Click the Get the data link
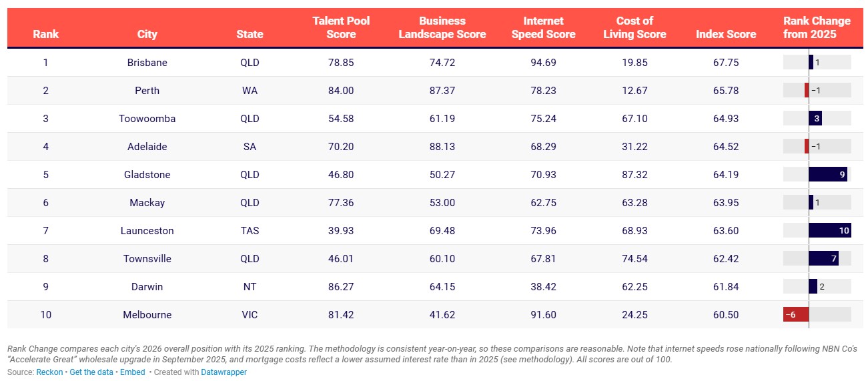This screenshot has height=381, width=868. coord(91,372)
